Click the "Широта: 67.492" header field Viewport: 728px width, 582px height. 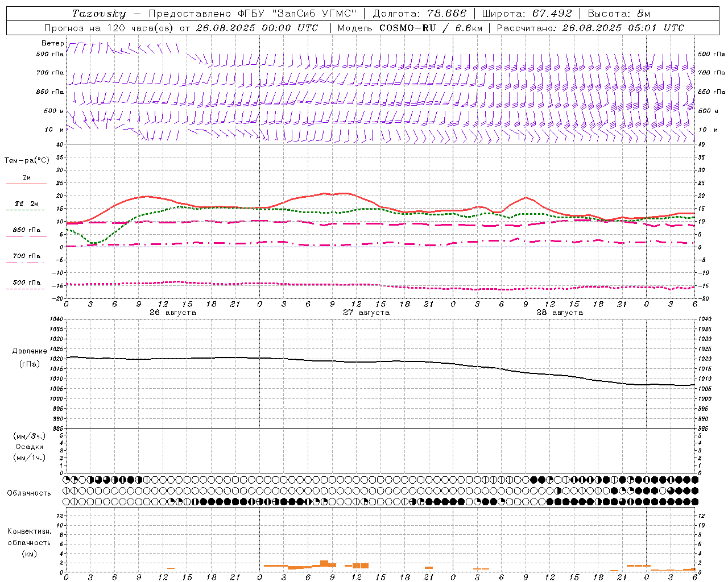point(527,14)
